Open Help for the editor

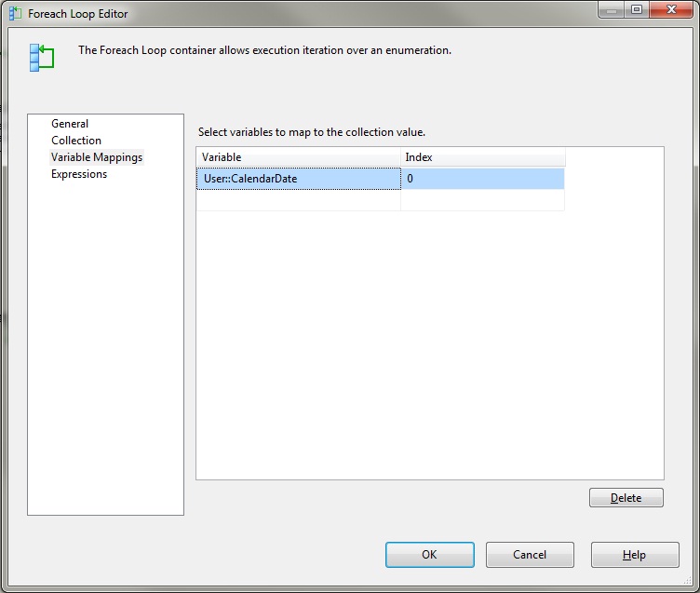(x=634, y=555)
